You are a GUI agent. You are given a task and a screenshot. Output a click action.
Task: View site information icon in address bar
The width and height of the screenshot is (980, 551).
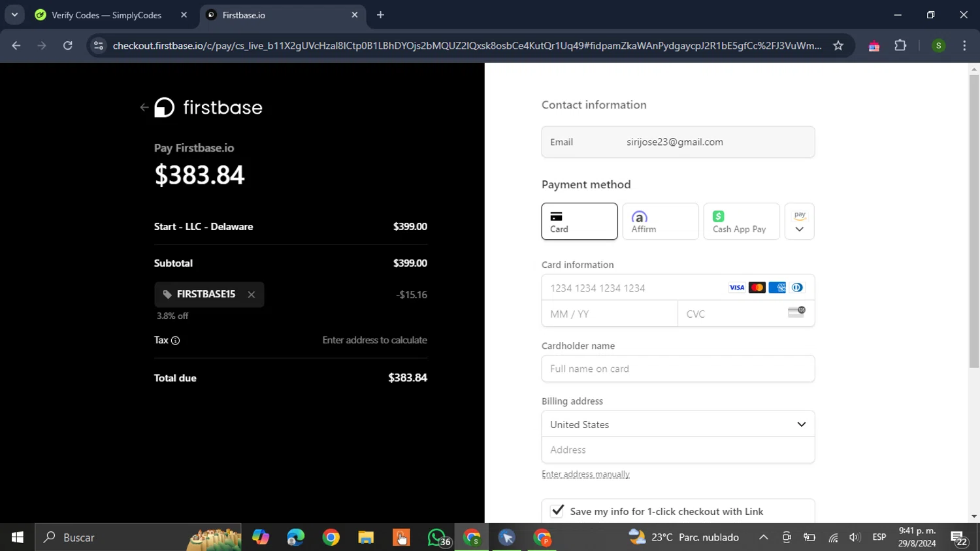[98, 46]
